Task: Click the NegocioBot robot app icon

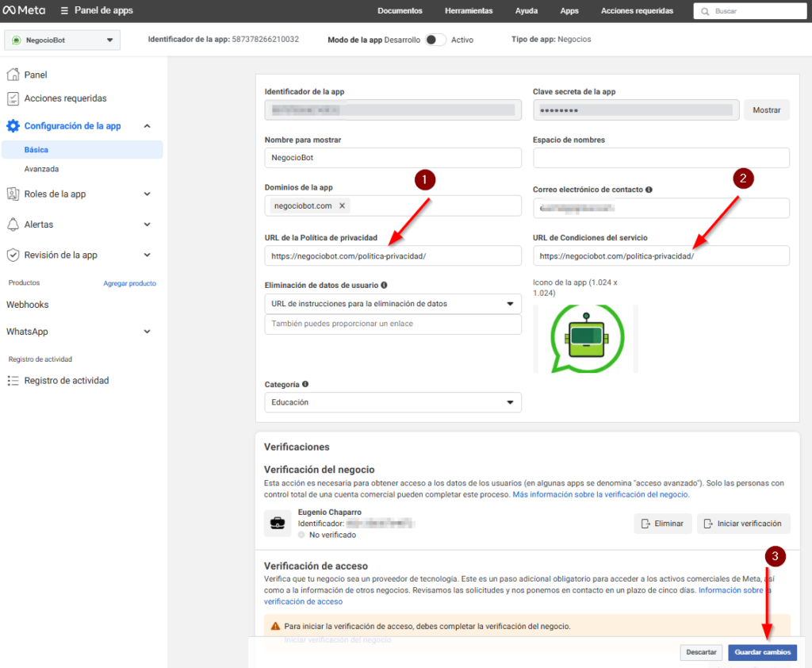Action: click(586, 339)
